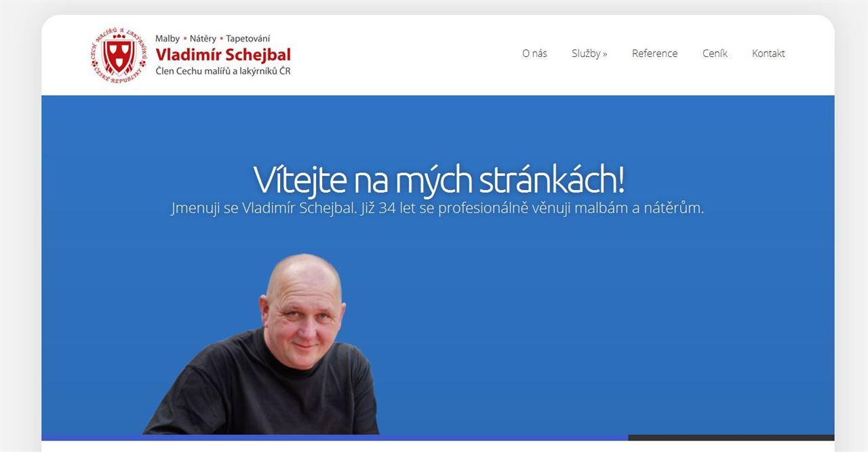Open the Vladimír Schejbal site title link
Image resolution: width=868 pixels, height=452 pixels.
point(223,55)
